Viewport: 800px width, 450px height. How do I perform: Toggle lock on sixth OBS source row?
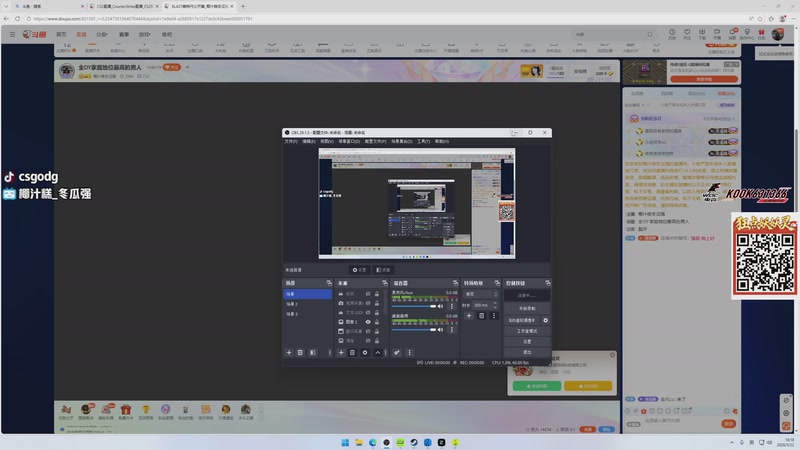tap(377, 340)
